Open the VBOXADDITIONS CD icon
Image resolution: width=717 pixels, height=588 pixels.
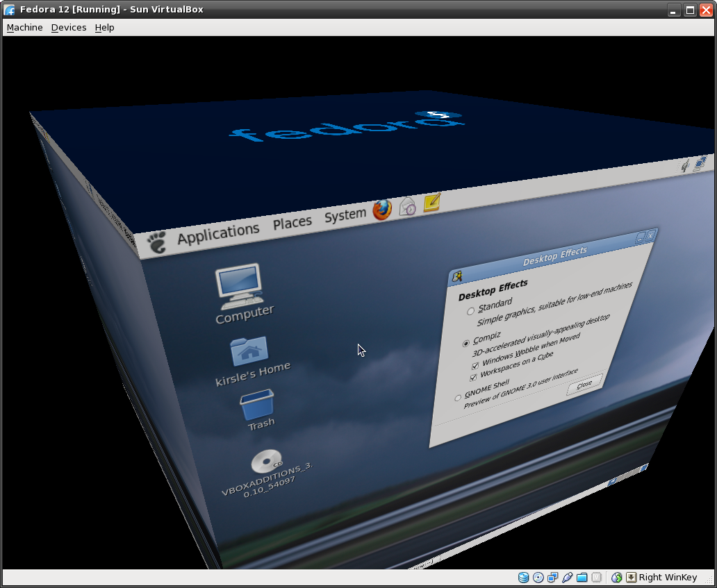pos(267,473)
